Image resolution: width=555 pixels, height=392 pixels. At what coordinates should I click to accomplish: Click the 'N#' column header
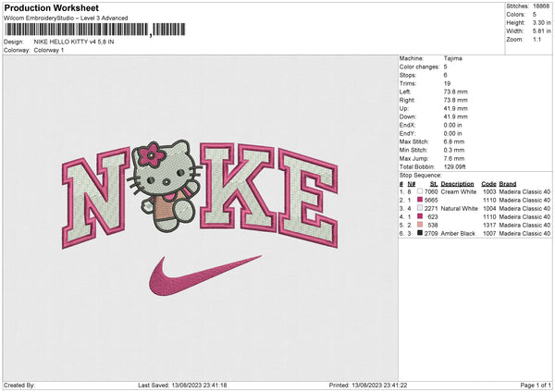pyautogui.click(x=412, y=184)
